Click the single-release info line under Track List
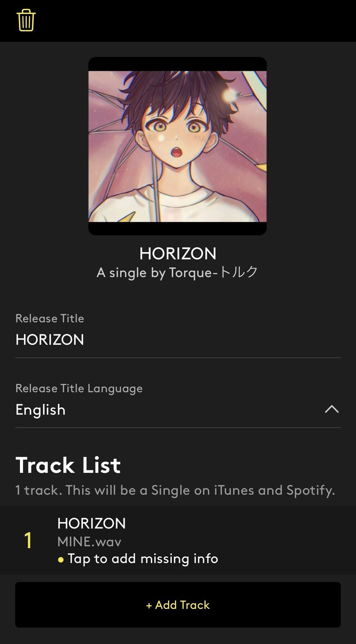Viewport: 356px width, 644px height. [175, 490]
